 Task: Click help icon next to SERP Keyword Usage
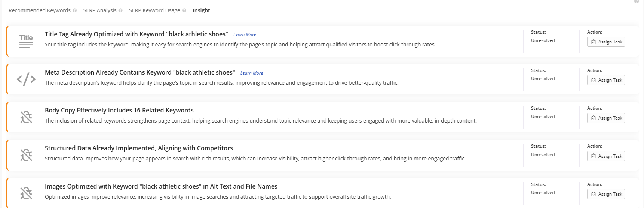click(184, 10)
